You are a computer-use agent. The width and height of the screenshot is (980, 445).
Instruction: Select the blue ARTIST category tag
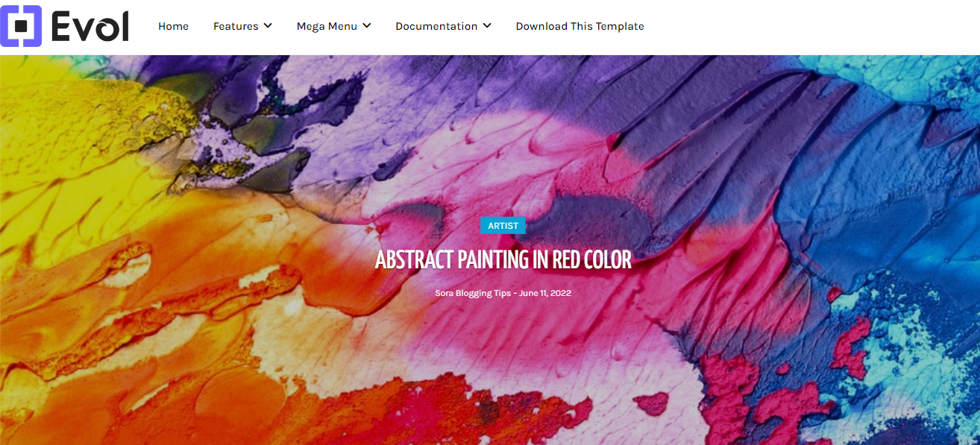[503, 226]
